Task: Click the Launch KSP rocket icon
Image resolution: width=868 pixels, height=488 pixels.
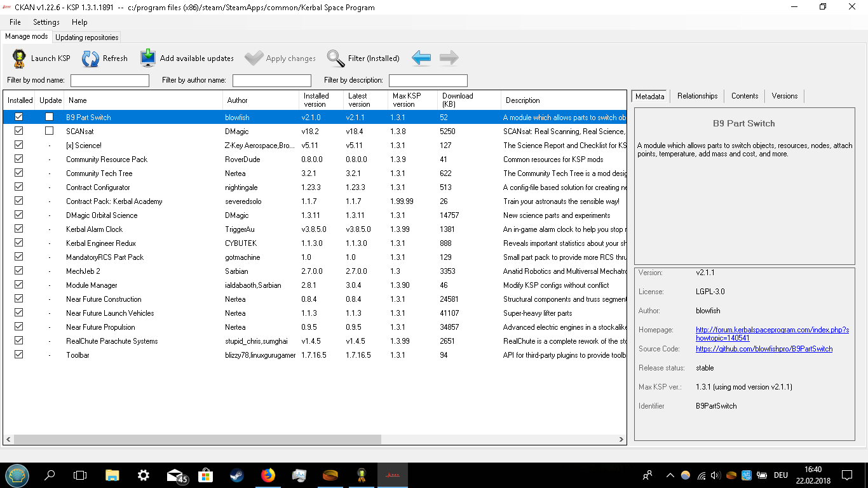Action: [19, 58]
